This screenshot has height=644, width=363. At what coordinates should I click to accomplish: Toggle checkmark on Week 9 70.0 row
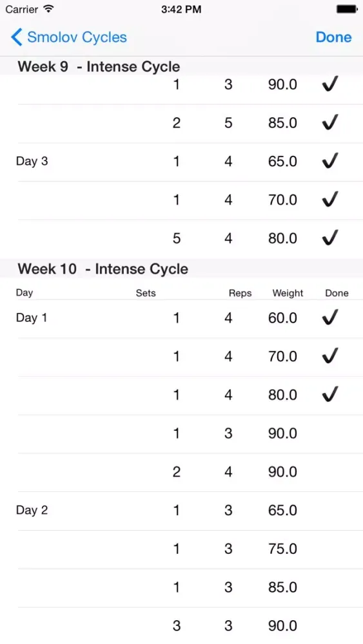pos(329,199)
